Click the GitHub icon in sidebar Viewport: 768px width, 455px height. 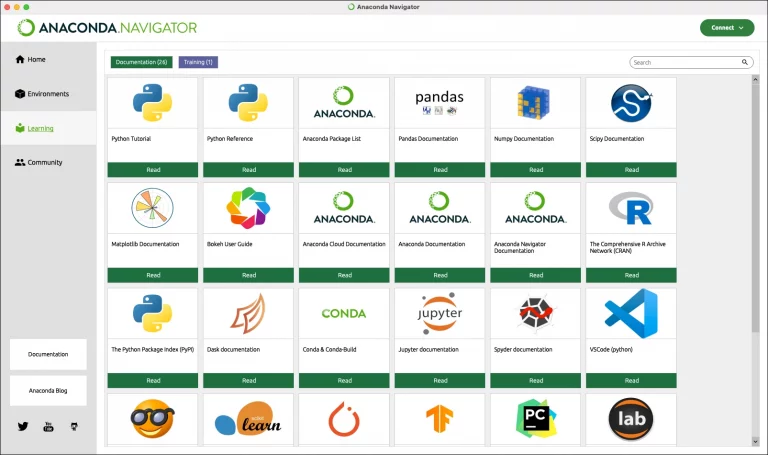click(74, 426)
